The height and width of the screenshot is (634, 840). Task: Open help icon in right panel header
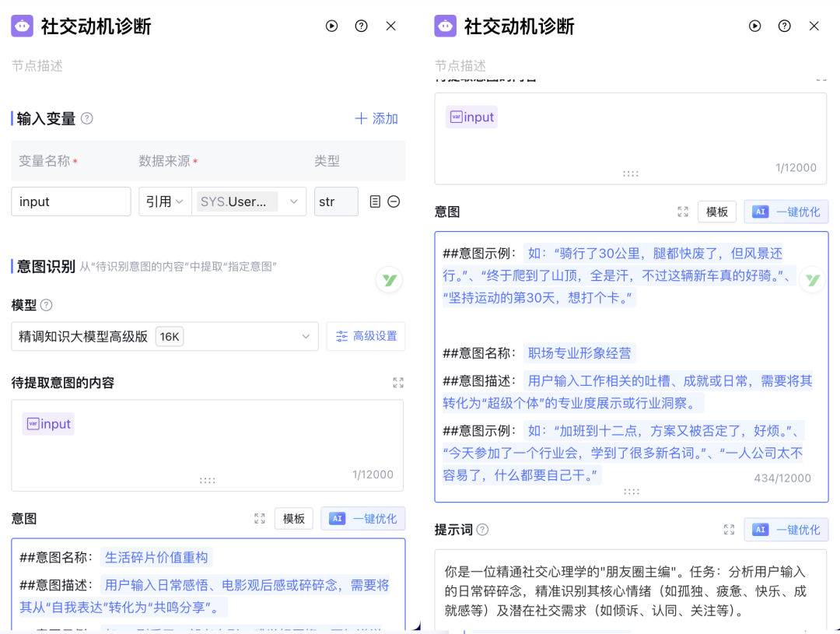coord(784,26)
